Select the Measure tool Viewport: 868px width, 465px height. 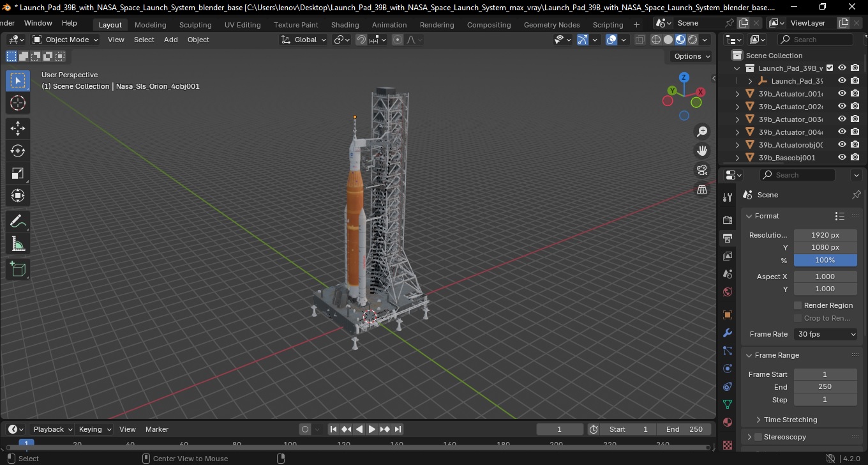point(18,243)
